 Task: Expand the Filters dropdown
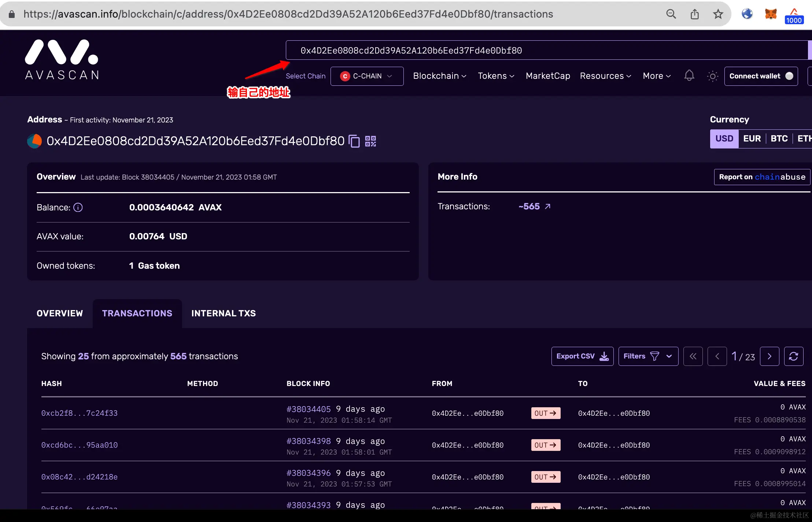(x=648, y=356)
